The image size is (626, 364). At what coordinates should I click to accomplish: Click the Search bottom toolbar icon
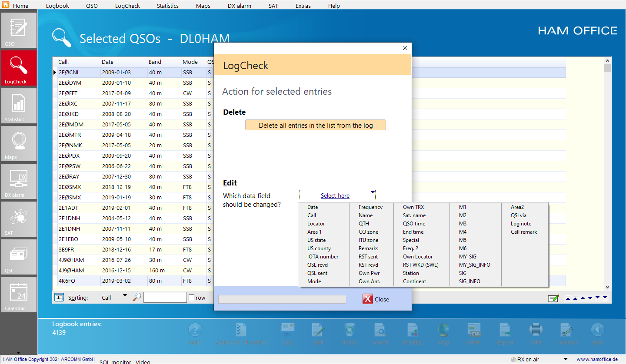point(380,334)
